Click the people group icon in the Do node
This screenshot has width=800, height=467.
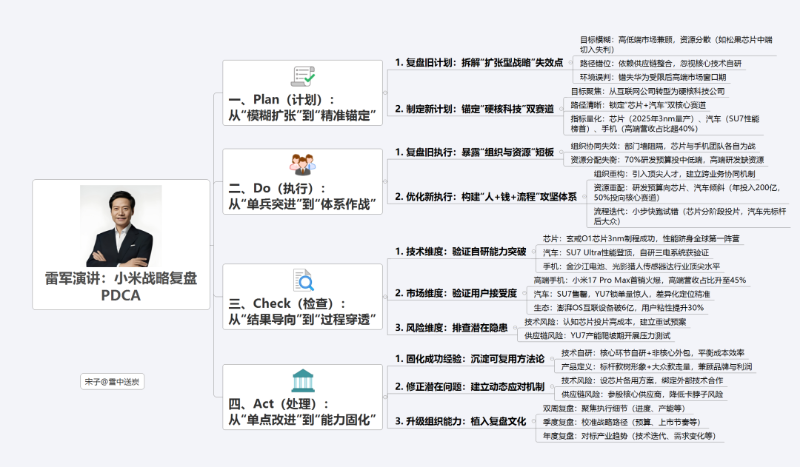tap(303, 165)
